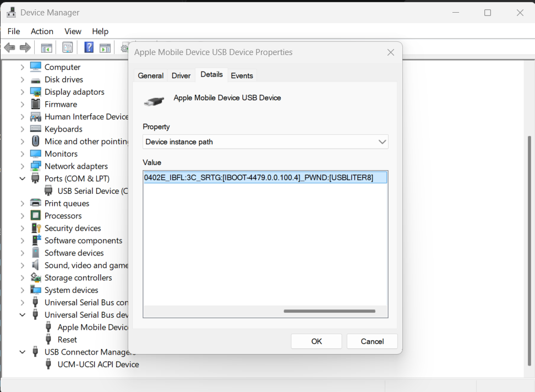The width and height of the screenshot is (535, 392).
Task: Open the Action menu
Action: tap(42, 31)
